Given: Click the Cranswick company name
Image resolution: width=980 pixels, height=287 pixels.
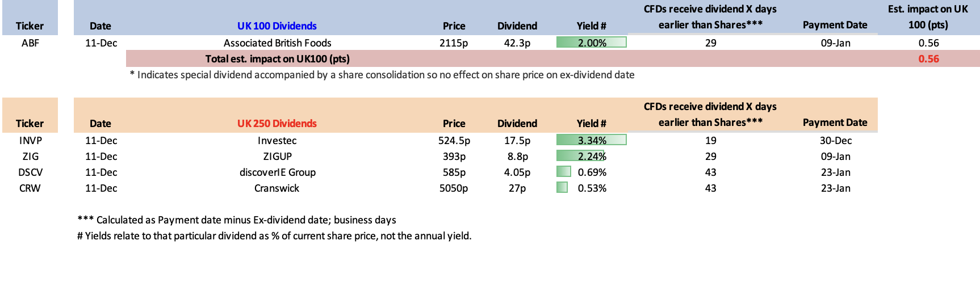Looking at the screenshot, I should 277,188.
